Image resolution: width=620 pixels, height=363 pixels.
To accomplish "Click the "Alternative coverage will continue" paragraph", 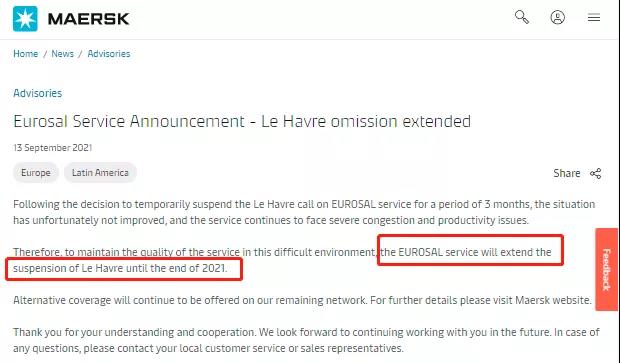I will pyautogui.click(x=302, y=300).
